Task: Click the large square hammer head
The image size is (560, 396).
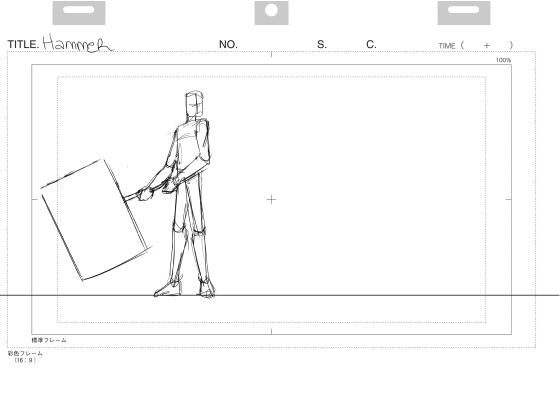Action: pyautogui.click(x=96, y=220)
